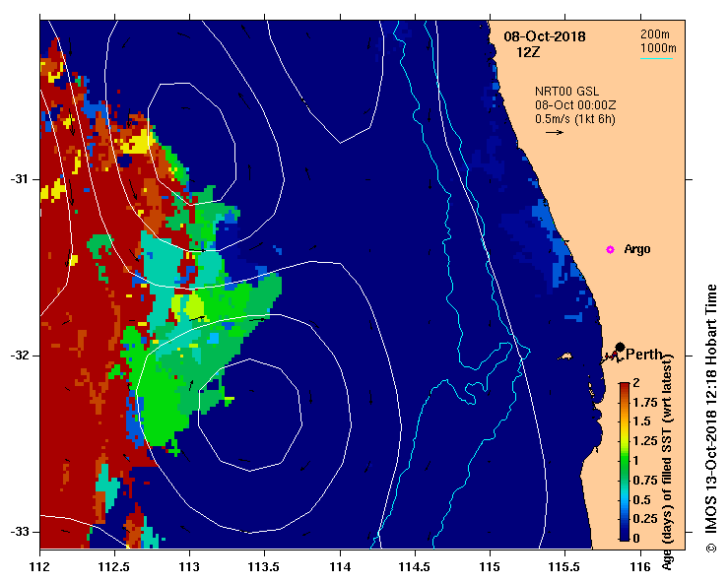728x583 pixels.
Task: Click the colorbar tick label 1.75
Action: point(646,402)
